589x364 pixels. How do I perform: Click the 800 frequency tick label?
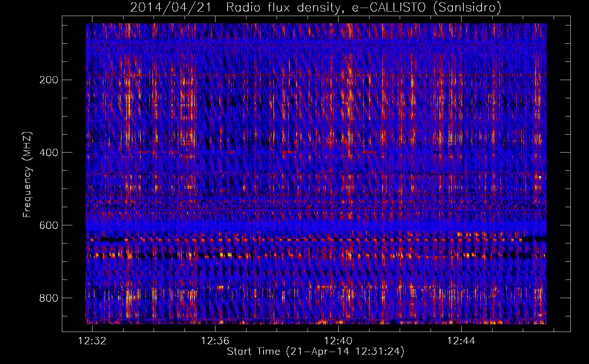(48, 298)
